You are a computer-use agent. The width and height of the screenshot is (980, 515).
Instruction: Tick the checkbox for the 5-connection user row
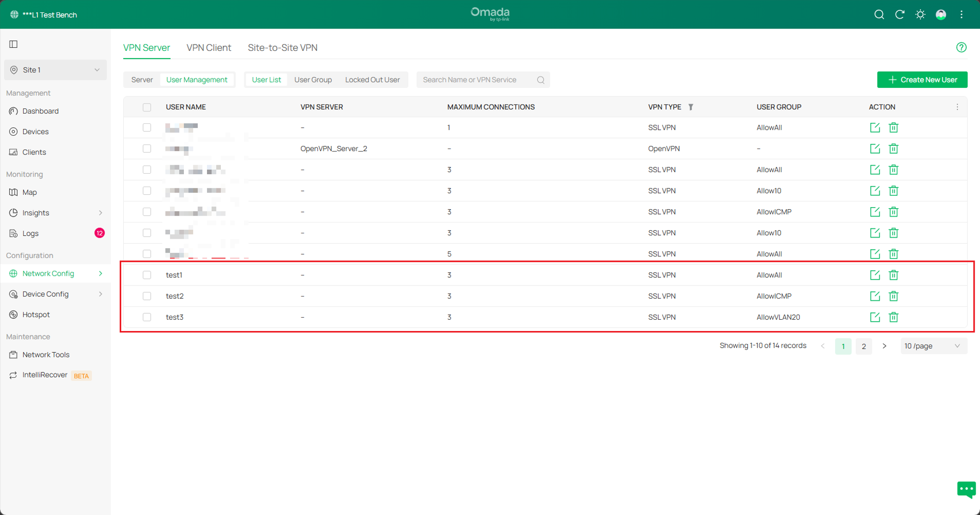pyautogui.click(x=147, y=254)
